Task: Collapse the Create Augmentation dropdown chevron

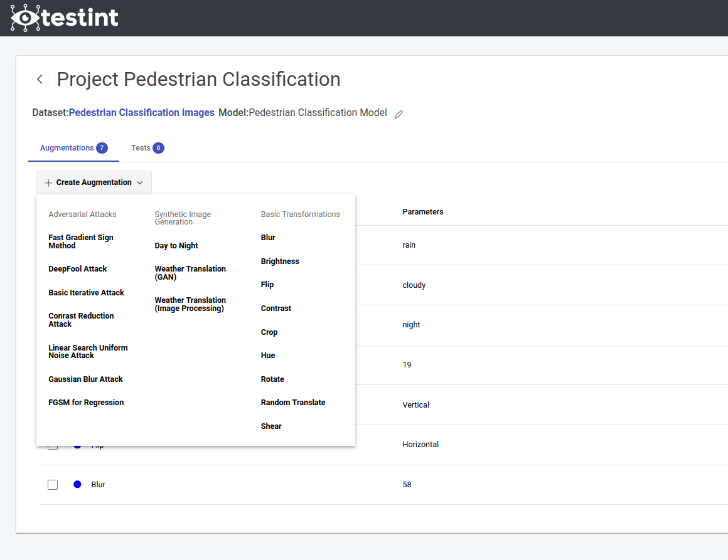Action: [140, 182]
